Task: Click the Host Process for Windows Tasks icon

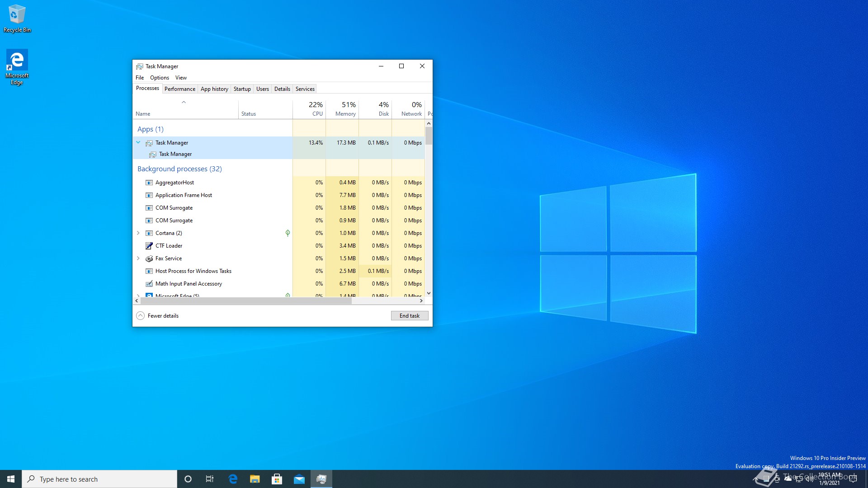Action: point(149,271)
